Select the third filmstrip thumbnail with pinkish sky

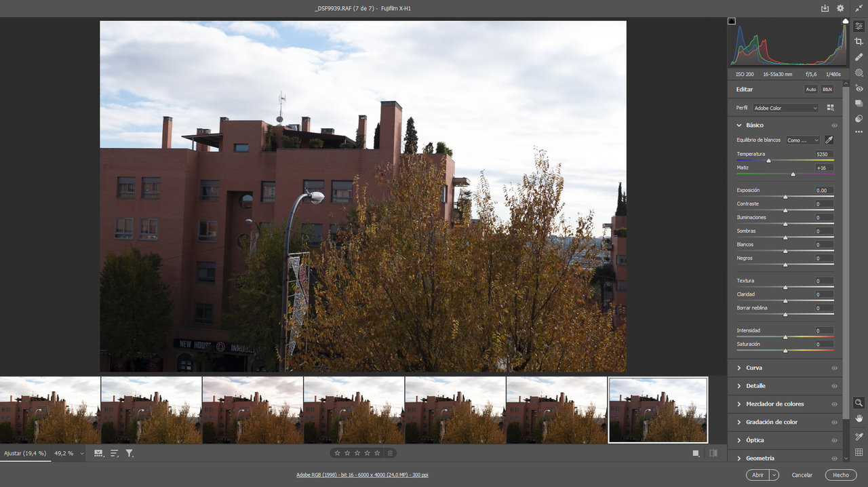(x=253, y=410)
